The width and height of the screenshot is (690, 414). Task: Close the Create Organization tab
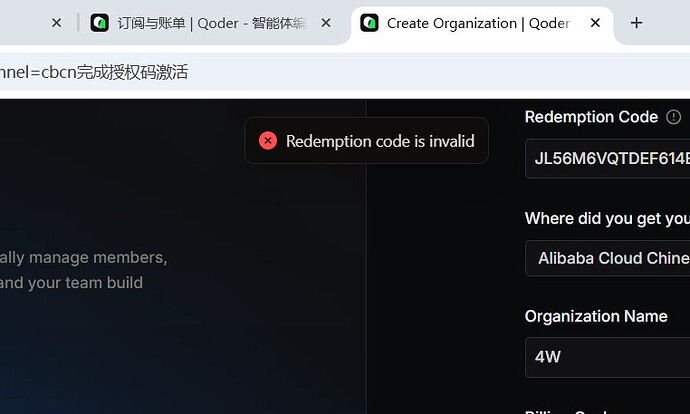pos(595,23)
